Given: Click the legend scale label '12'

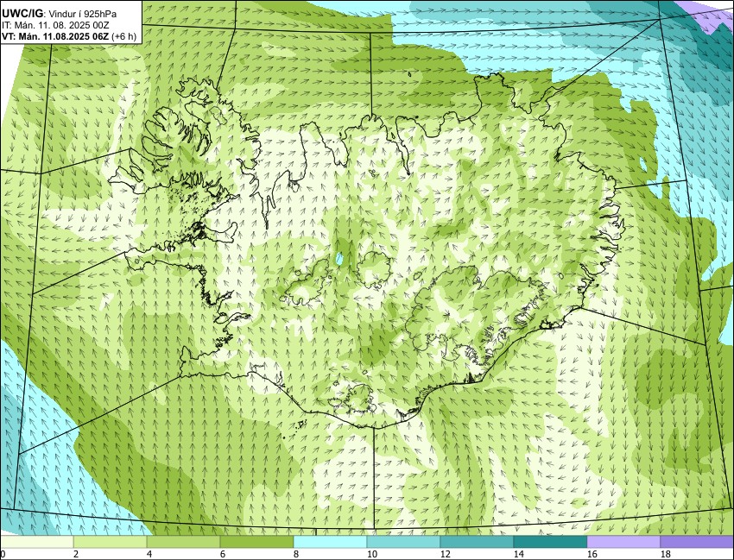Looking at the screenshot, I should tap(446, 554).
